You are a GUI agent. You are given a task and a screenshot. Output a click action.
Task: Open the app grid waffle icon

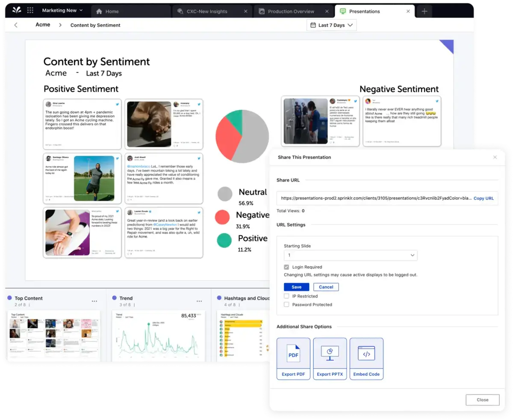pos(30,10)
